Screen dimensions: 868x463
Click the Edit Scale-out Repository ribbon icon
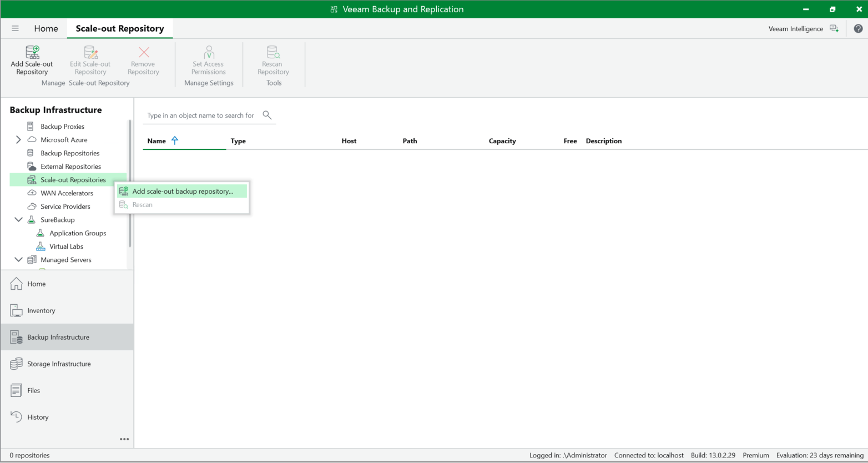90,52
